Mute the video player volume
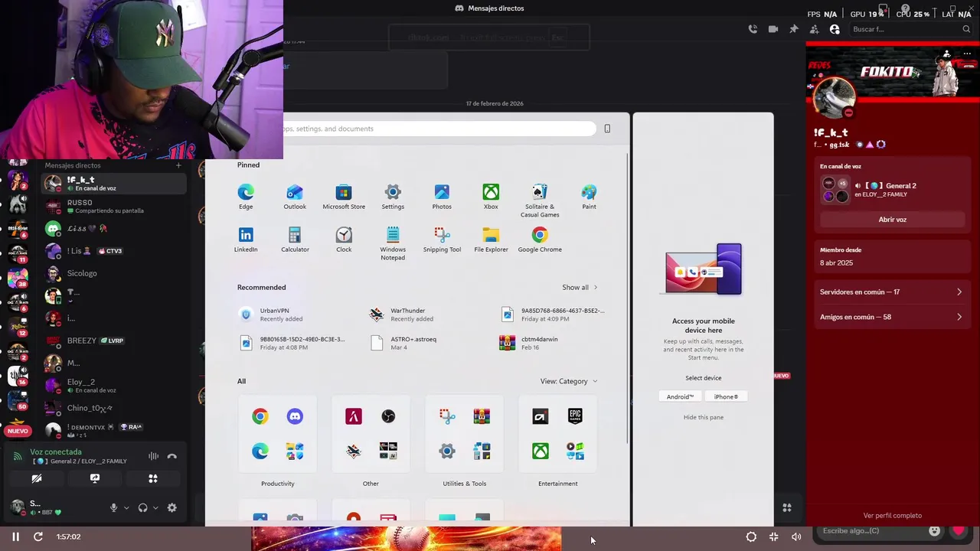 796,536
